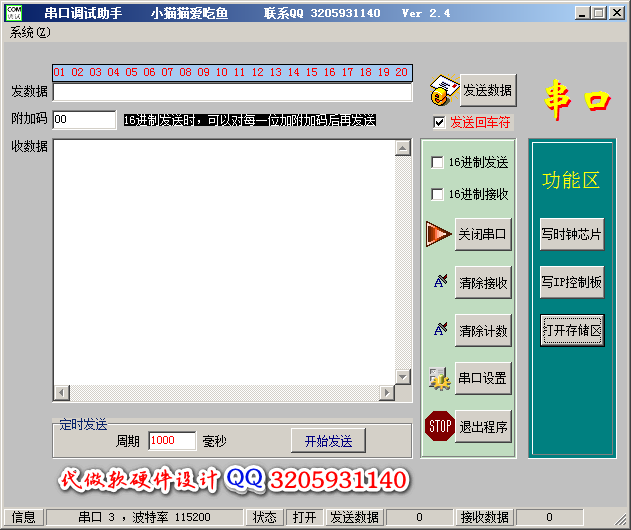Click the 退出程序 button
The width and height of the screenshot is (631, 530).
point(483,427)
